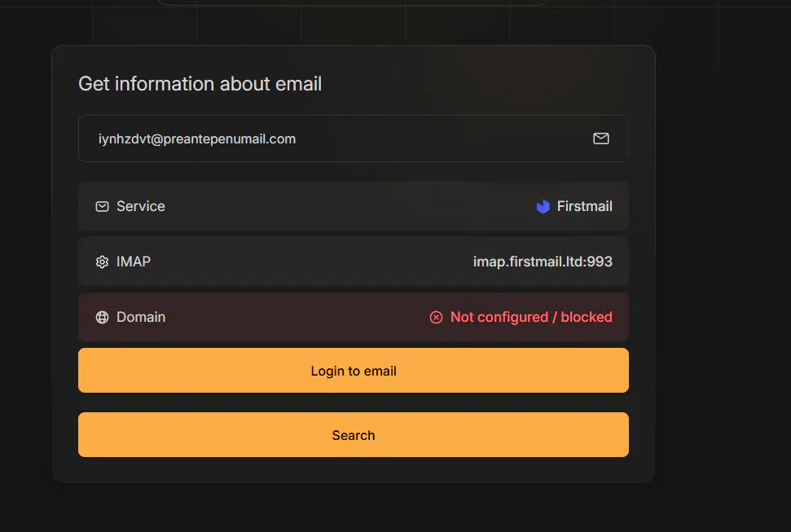This screenshot has width=791, height=532.
Task: Click the Service row mail icon
Action: click(103, 206)
